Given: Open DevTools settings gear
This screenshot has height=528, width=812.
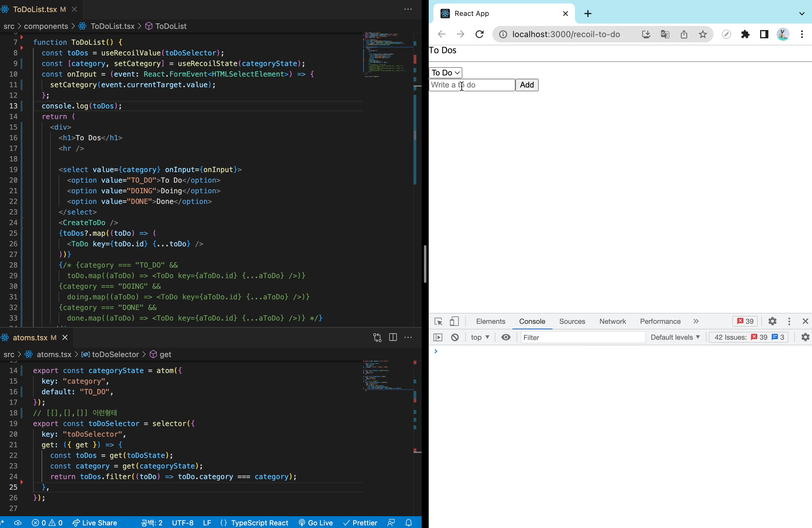Looking at the screenshot, I should click(772, 321).
